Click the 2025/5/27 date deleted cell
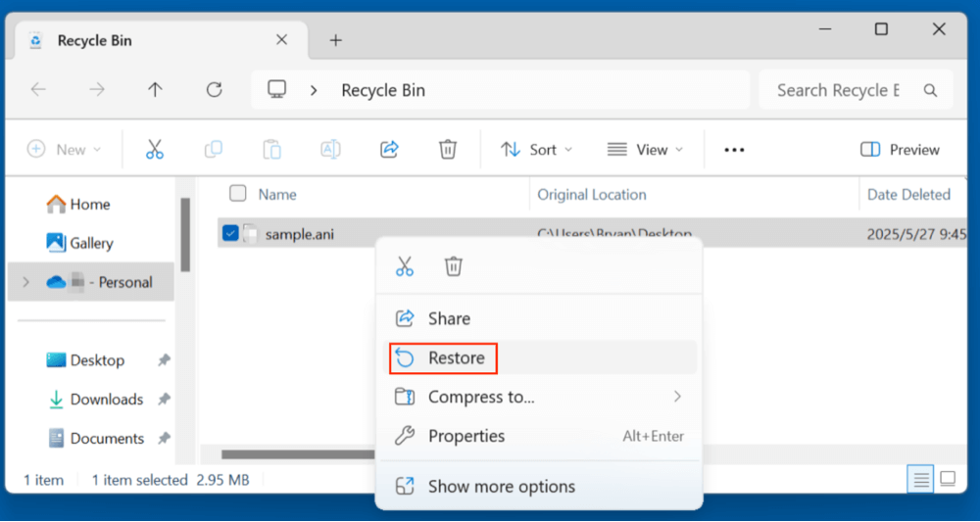 coord(916,235)
